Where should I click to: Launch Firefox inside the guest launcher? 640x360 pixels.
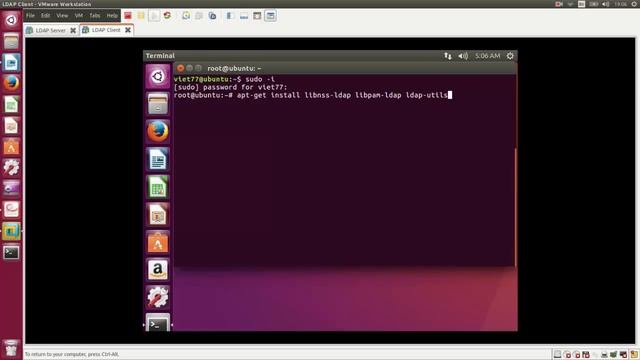[x=158, y=131]
